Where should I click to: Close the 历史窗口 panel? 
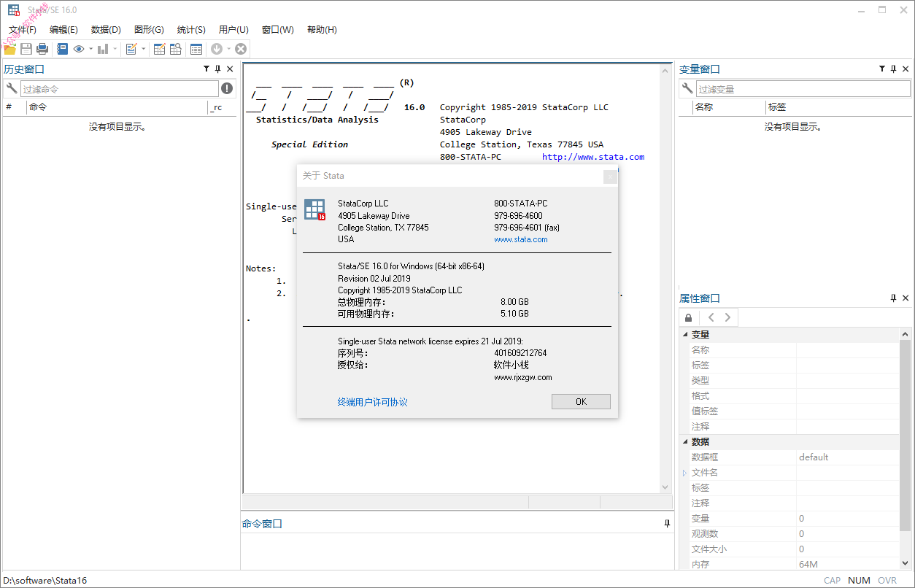230,69
